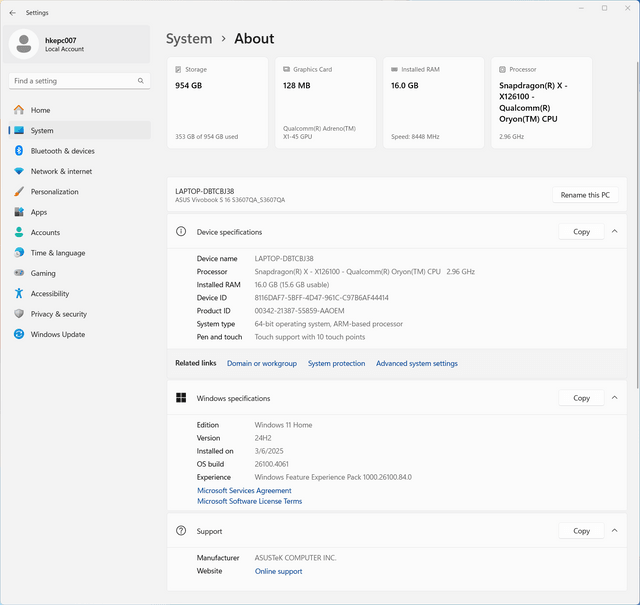
Task: Click the vertical scrollbar on right edge
Action: coord(637,225)
